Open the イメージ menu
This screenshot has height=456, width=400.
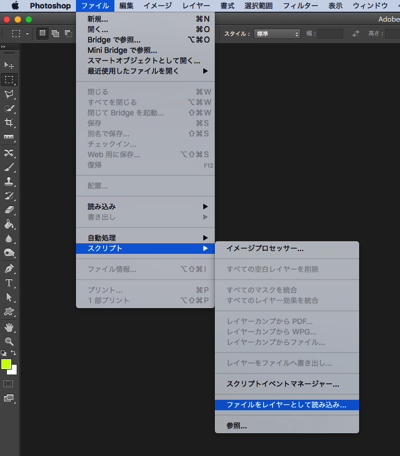tap(158, 6)
